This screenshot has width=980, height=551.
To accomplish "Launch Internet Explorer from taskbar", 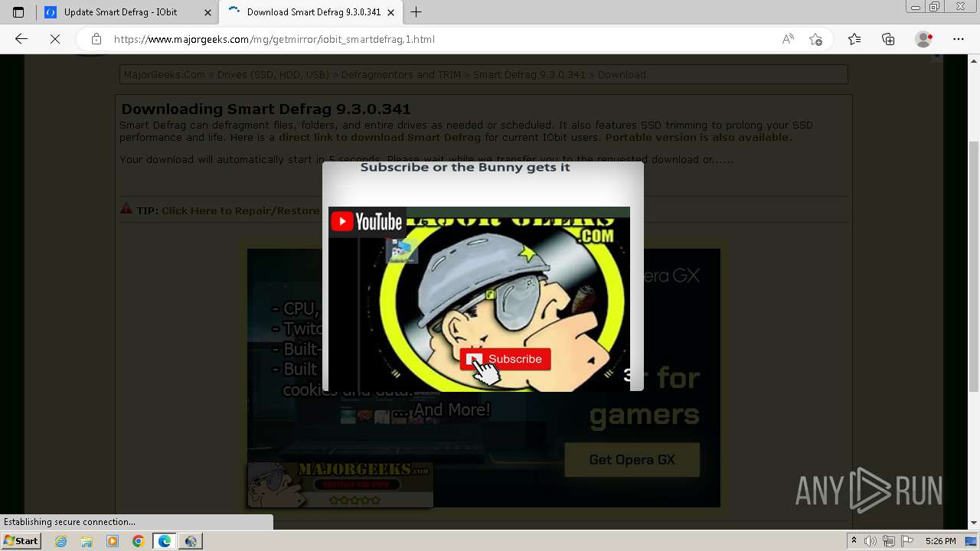I will [x=60, y=541].
